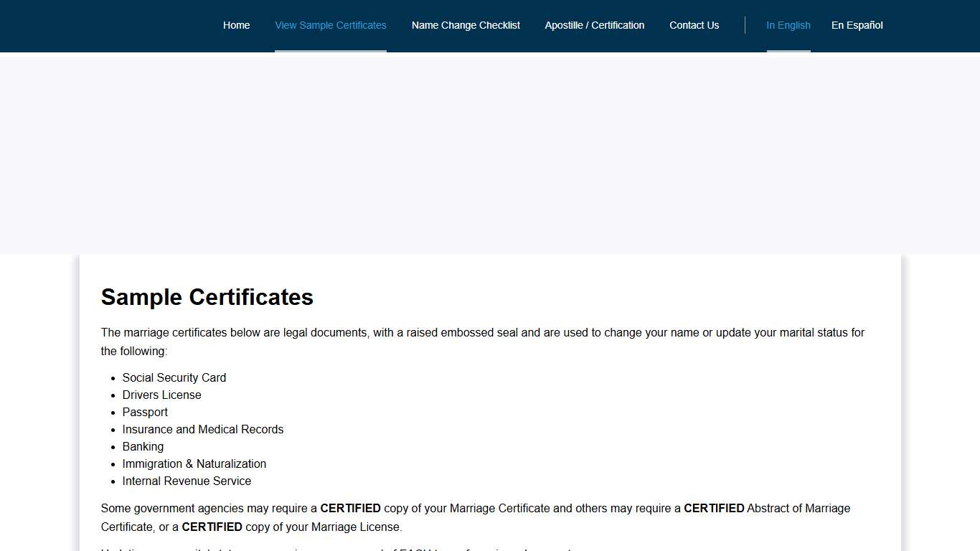Switch the site language to En Español
980x551 pixels.
(857, 25)
